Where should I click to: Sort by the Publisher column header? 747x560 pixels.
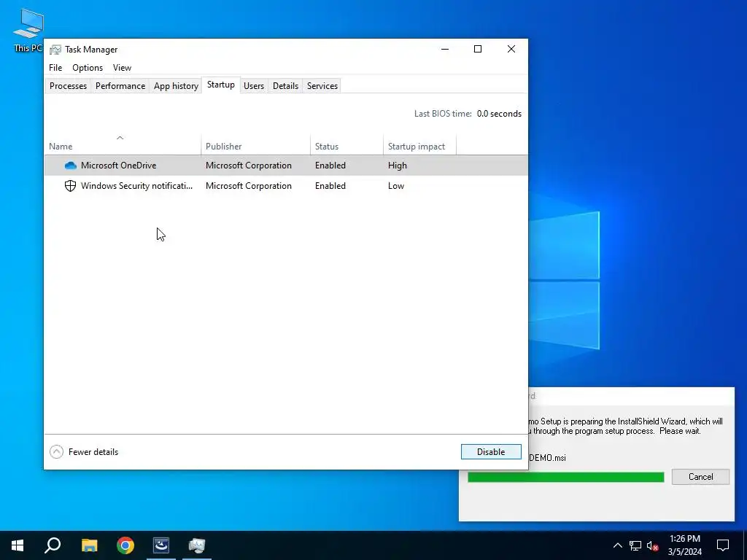tap(256, 145)
